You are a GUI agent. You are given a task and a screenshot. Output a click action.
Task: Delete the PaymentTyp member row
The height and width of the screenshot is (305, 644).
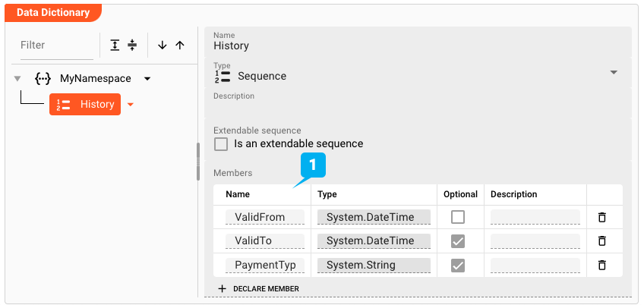pyautogui.click(x=602, y=265)
